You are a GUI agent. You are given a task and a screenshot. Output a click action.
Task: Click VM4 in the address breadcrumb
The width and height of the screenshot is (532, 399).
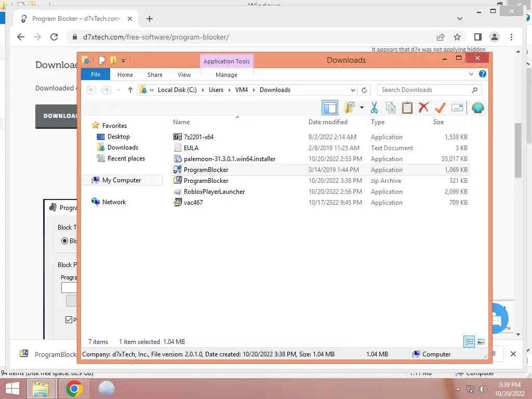click(241, 90)
